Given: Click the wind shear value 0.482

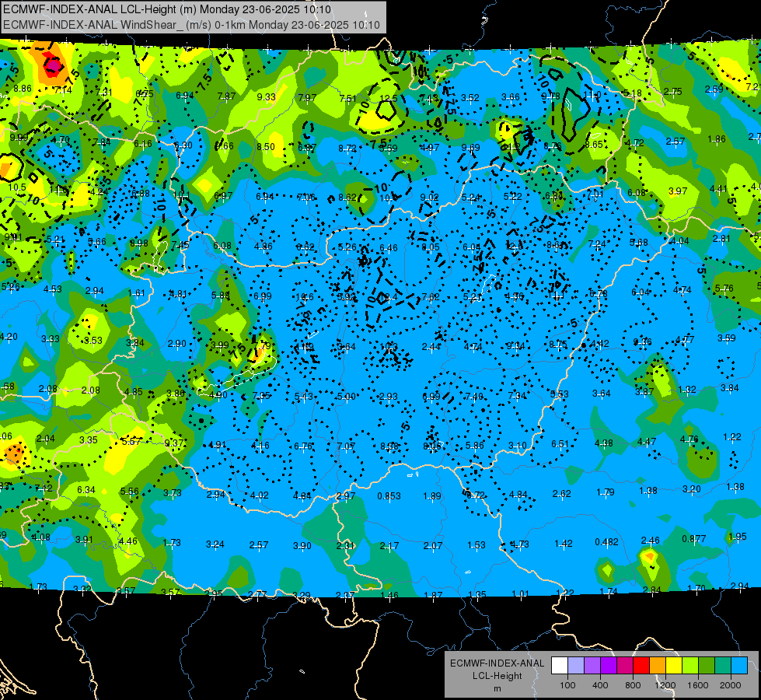Looking at the screenshot, I should pyautogui.click(x=606, y=541).
